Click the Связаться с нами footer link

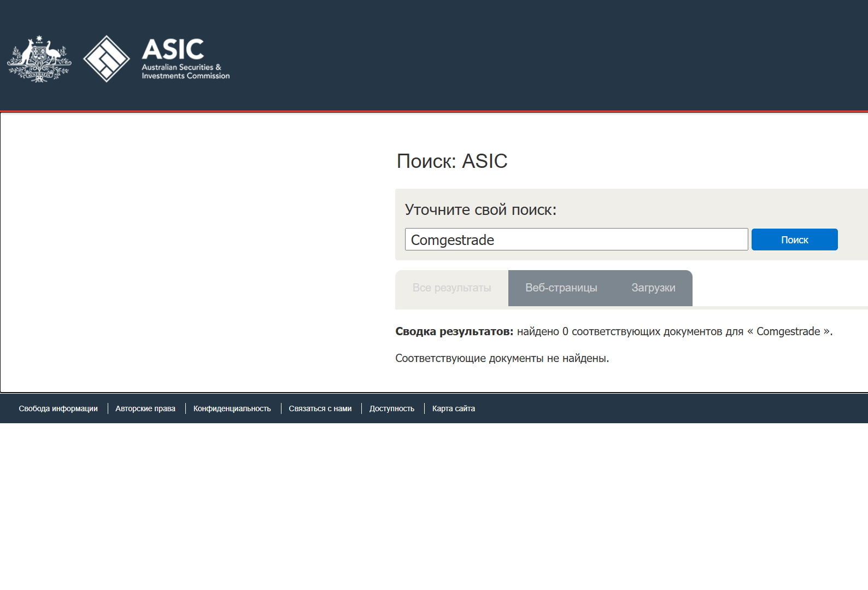[320, 408]
